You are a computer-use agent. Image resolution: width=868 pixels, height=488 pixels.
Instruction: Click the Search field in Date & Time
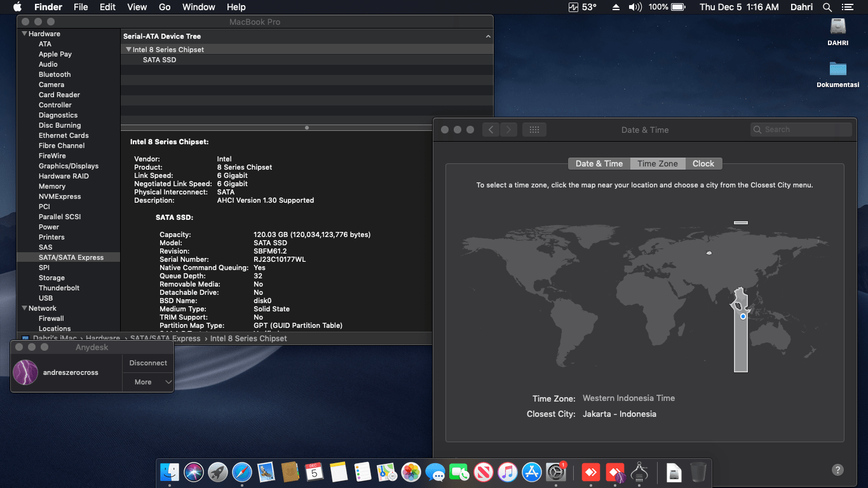pyautogui.click(x=801, y=130)
